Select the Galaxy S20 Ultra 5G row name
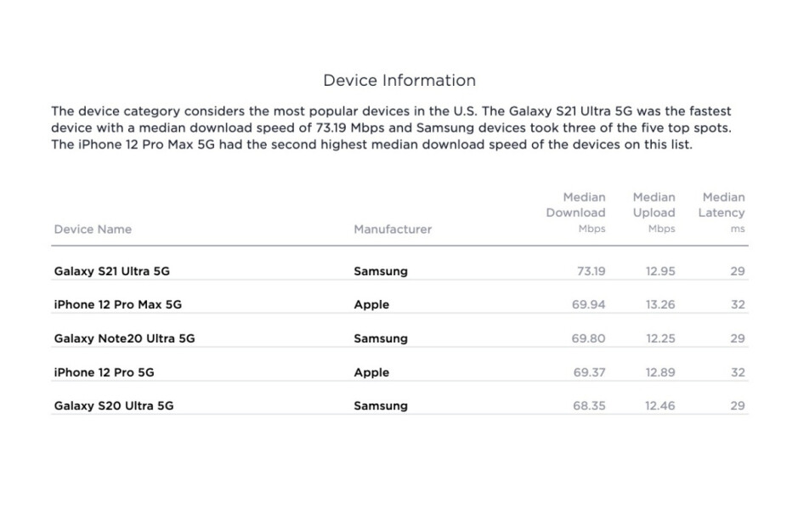 click(114, 406)
